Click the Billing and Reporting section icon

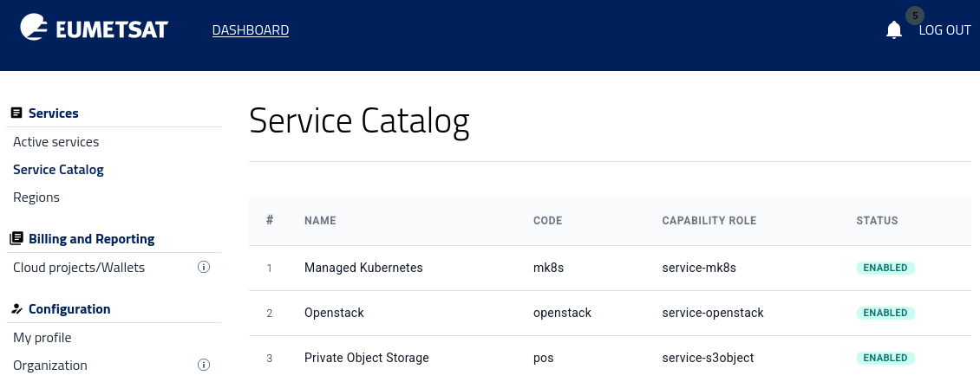pos(16,238)
